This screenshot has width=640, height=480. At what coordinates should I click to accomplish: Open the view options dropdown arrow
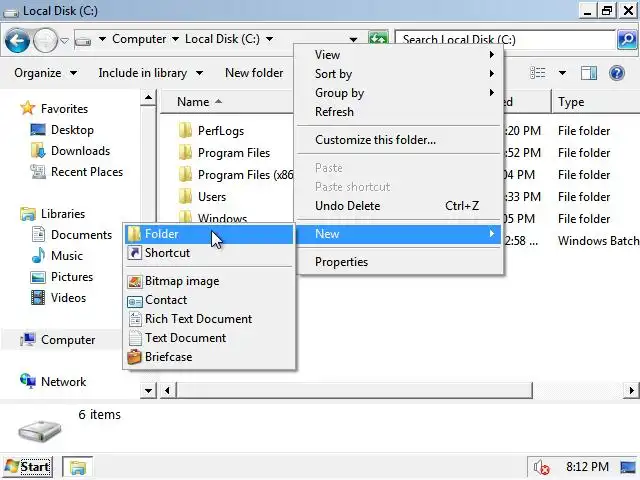pos(562,73)
